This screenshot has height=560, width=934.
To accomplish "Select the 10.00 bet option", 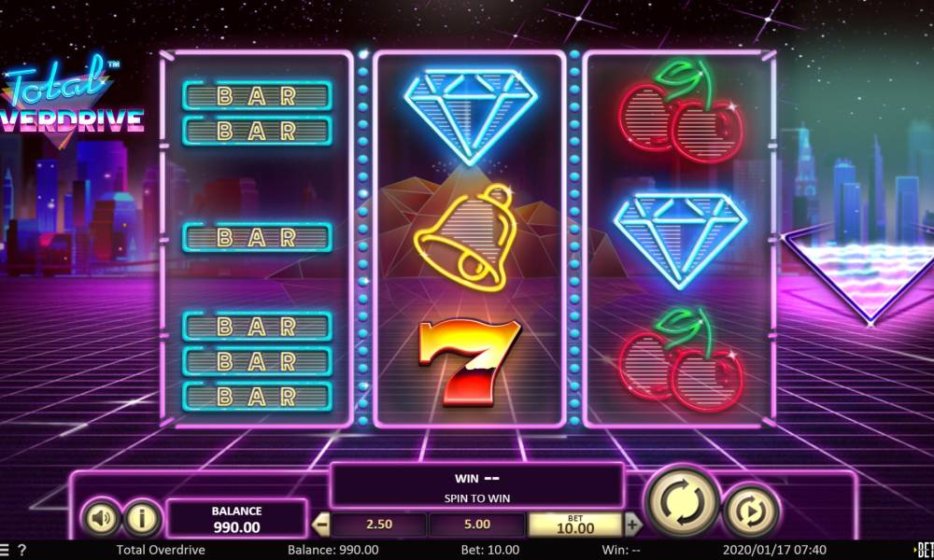I will point(575,525).
